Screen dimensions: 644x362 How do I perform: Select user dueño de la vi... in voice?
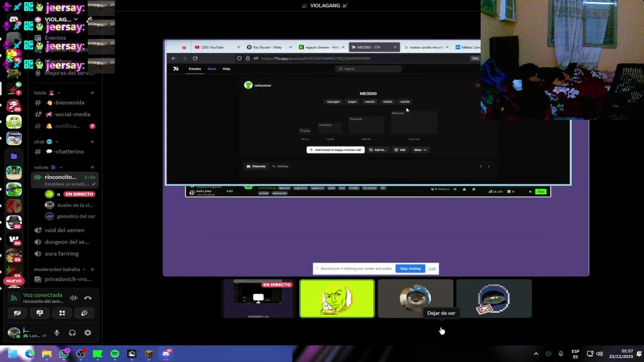(69, 205)
